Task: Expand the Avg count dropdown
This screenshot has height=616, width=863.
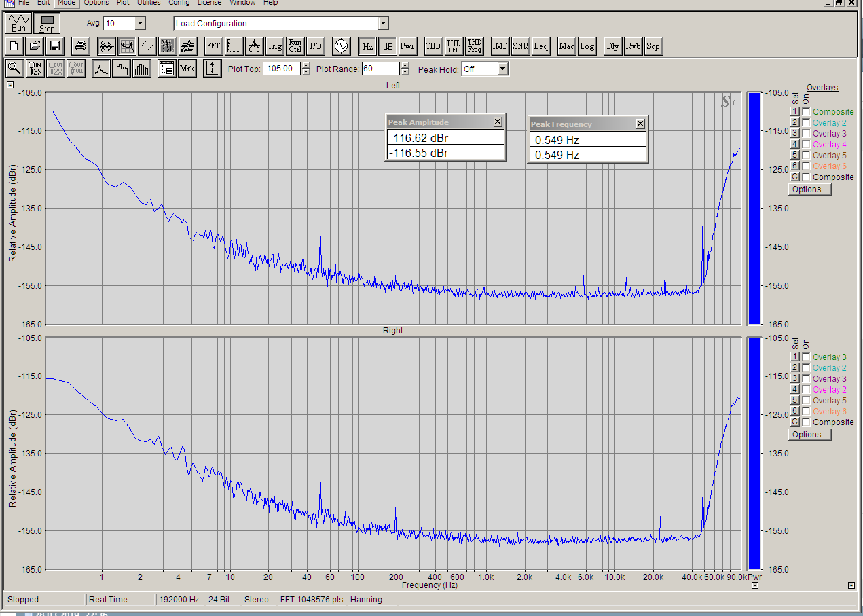Action: click(140, 24)
